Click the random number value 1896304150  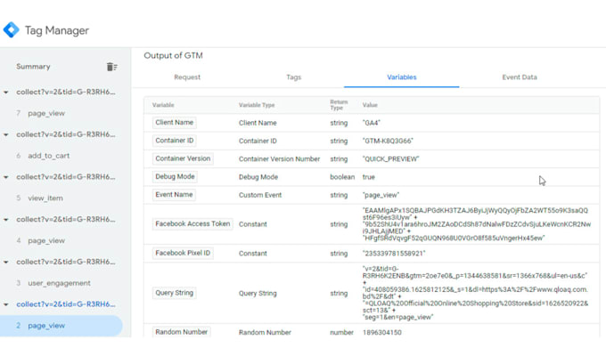click(381, 332)
